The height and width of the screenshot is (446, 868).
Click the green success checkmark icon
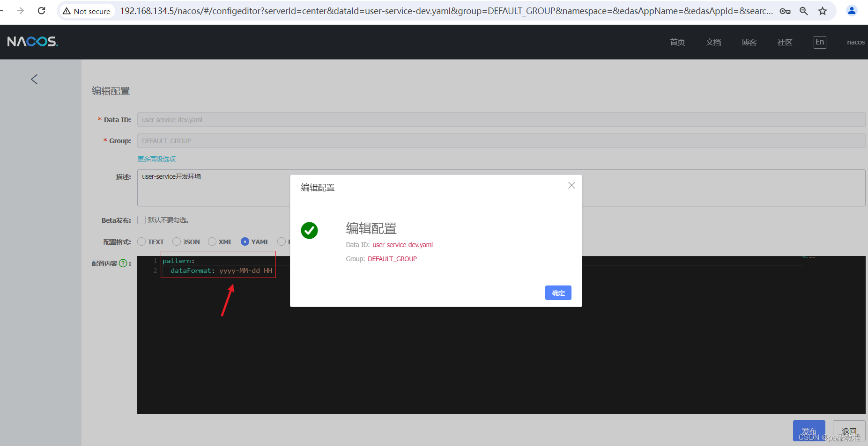click(309, 230)
